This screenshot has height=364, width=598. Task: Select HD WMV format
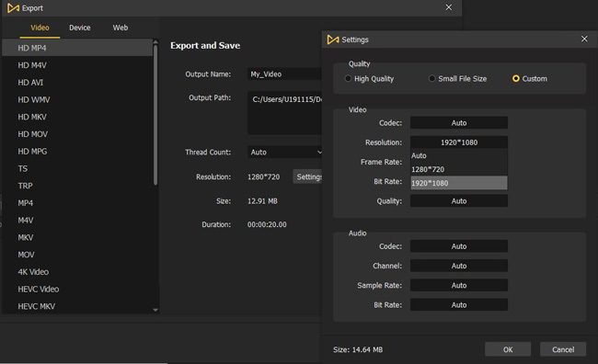point(77,99)
